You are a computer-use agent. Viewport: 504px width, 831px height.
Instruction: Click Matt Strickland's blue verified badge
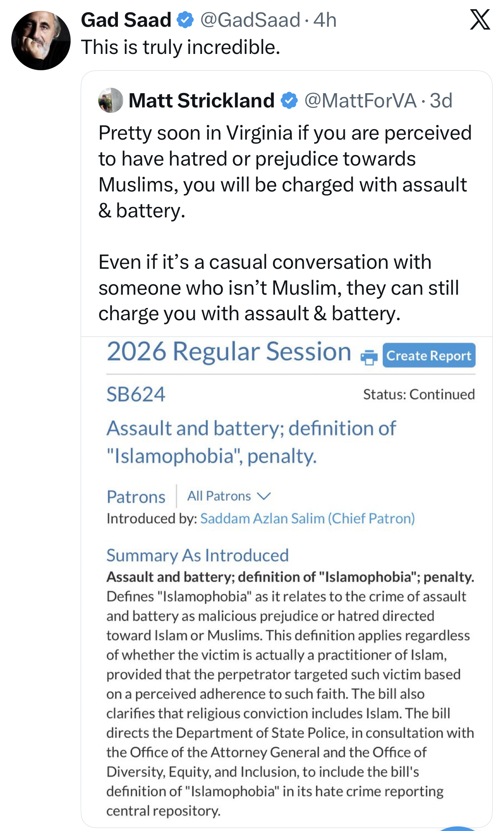(289, 101)
